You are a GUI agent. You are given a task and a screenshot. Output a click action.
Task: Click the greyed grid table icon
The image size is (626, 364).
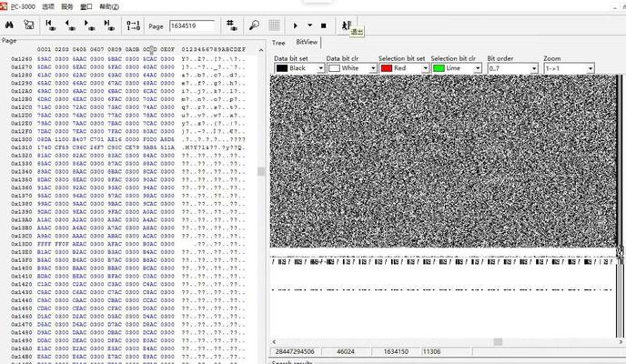(274, 25)
